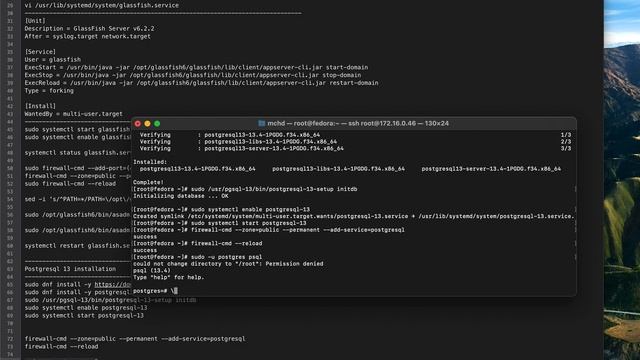
Task: Click the Type = forking line
Action: (x=49, y=91)
